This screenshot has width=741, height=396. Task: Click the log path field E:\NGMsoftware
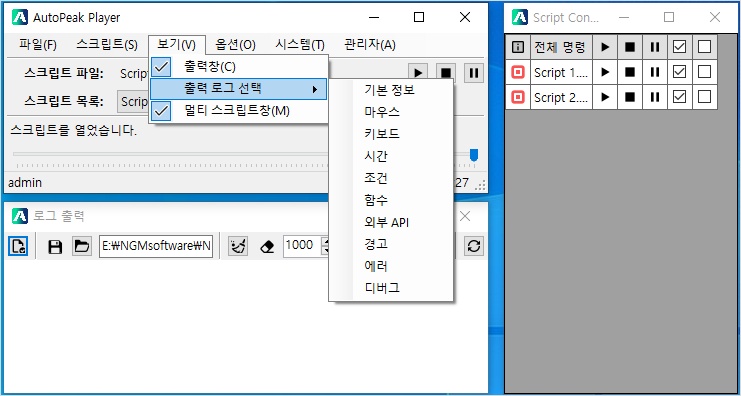(156, 247)
